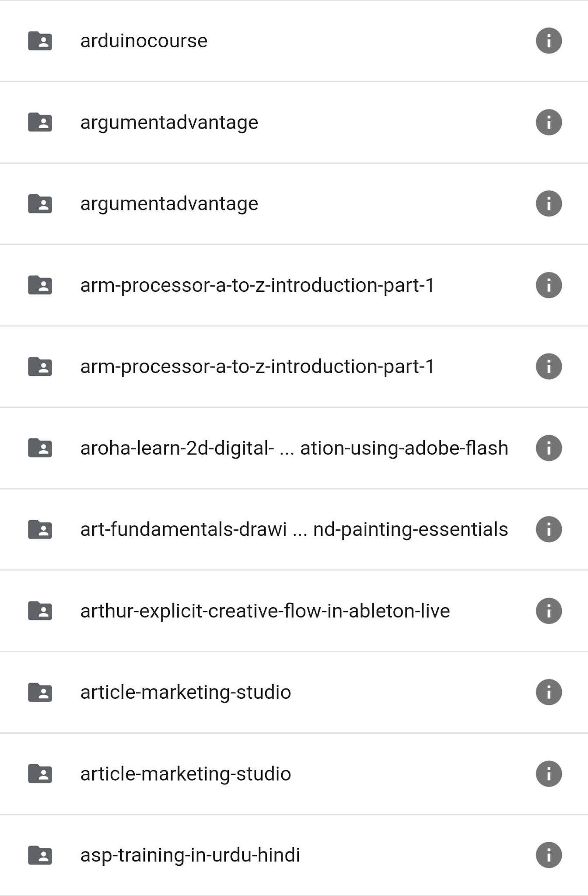Open info for first argumentadvantage folder
The height and width of the screenshot is (896, 588).
point(549,122)
